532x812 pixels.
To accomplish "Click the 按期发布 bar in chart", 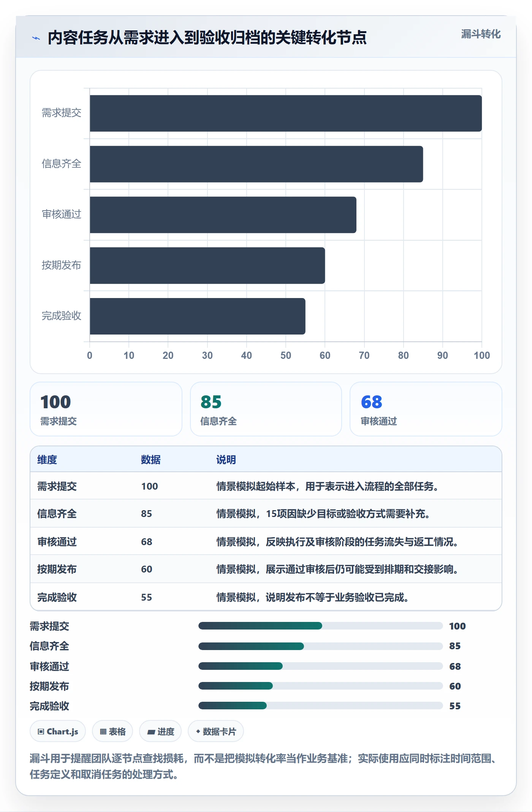I will point(207,265).
